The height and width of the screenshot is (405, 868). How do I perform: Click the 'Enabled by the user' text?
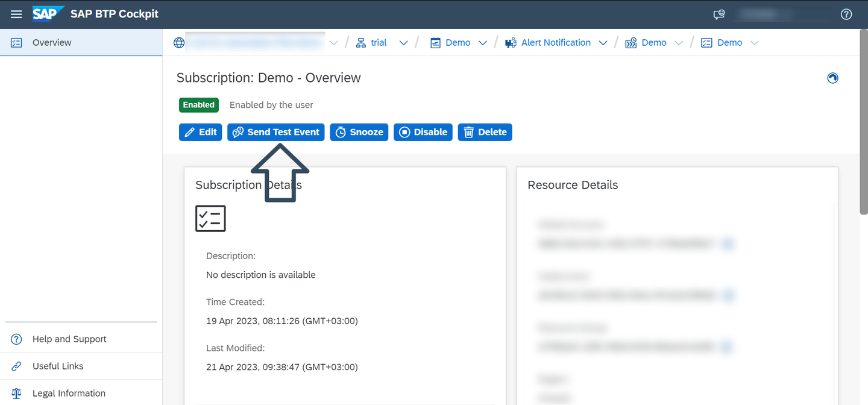(x=271, y=105)
